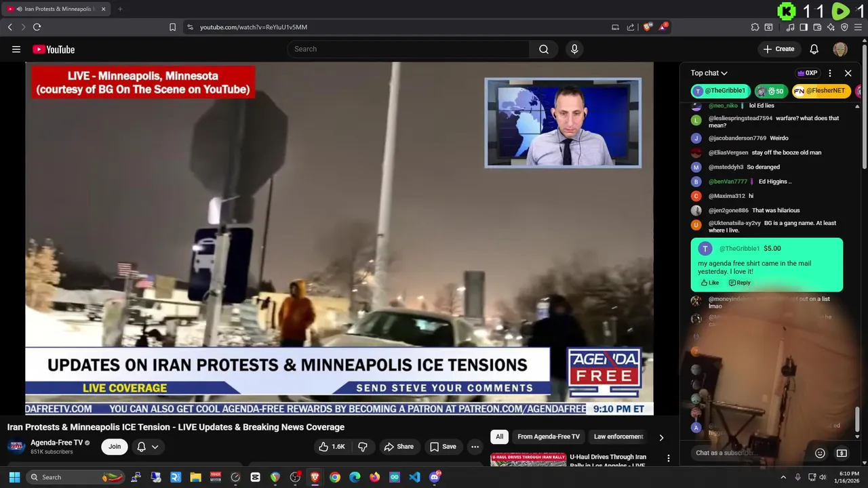
Task: Open Brave Shields lion icon
Action: (x=648, y=27)
